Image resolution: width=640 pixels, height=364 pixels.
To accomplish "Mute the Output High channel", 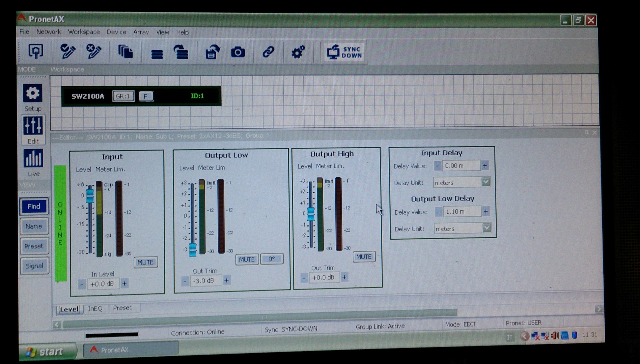I will (364, 257).
